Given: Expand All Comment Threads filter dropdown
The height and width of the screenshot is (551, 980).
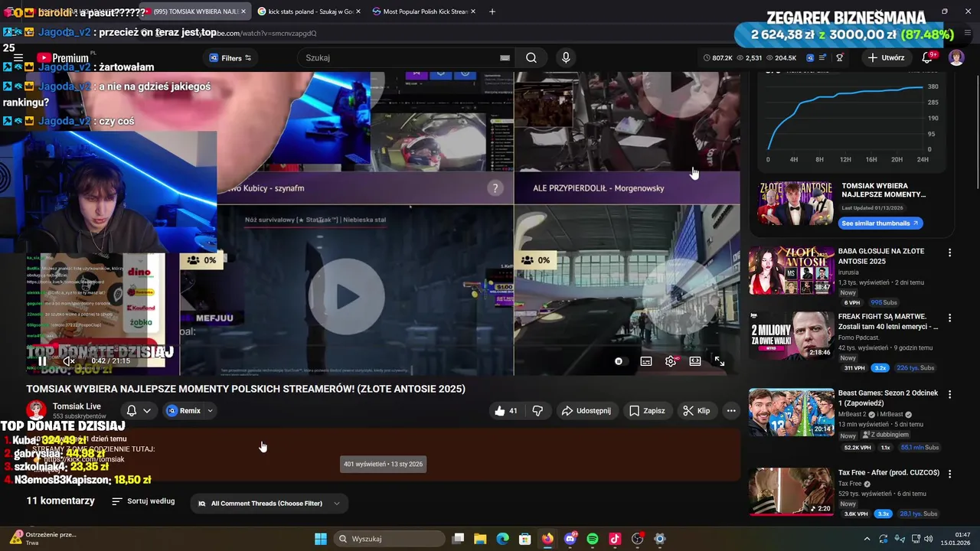Looking at the screenshot, I should click(269, 504).
